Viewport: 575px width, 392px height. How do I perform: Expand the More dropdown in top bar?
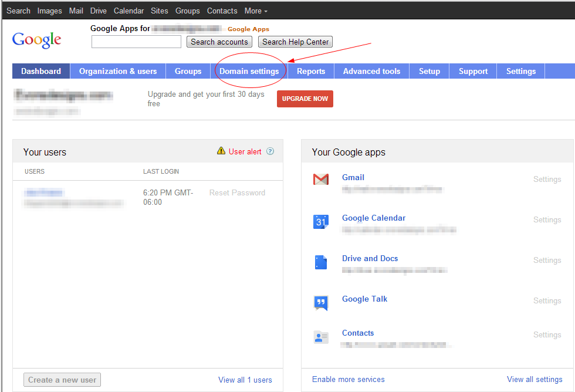256,11
